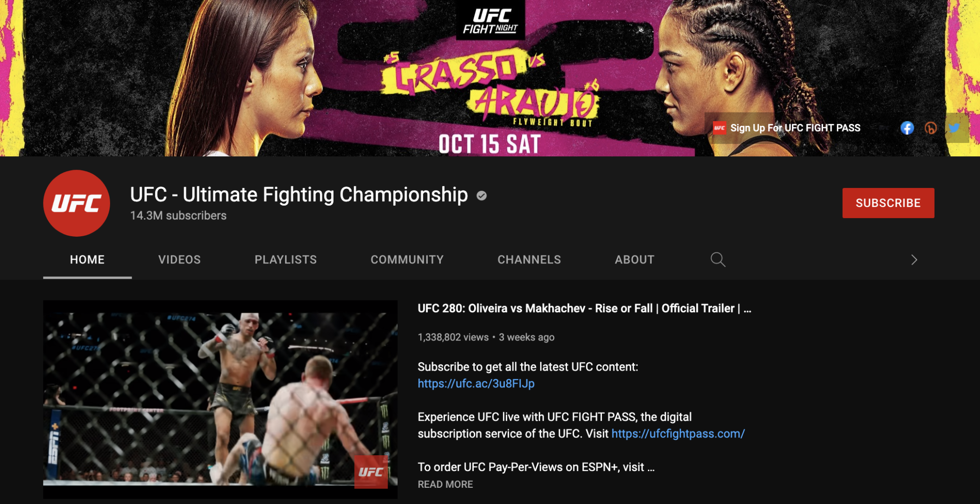
Task: Visit the ufcfightpass.com link
Action: click(678, 434)
